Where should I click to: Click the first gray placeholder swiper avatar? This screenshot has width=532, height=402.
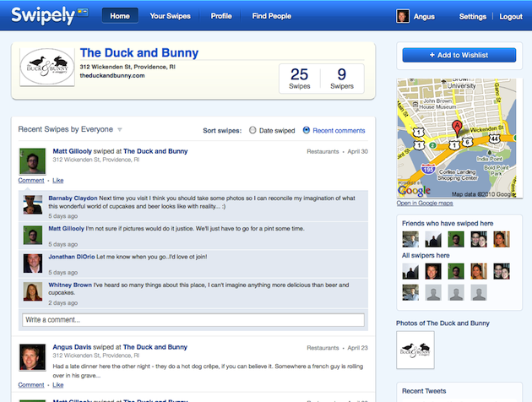(x=433, y=292)
